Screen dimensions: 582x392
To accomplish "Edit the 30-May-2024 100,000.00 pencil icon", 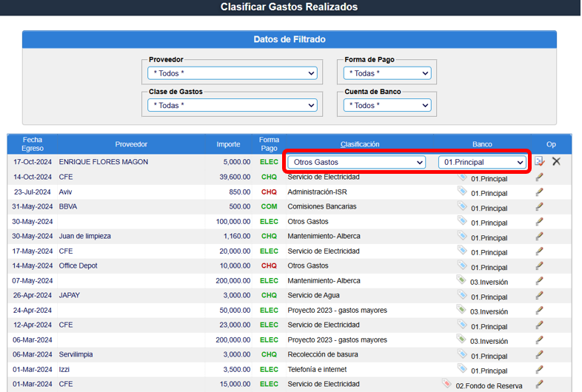I will click(x=539, y=222).
